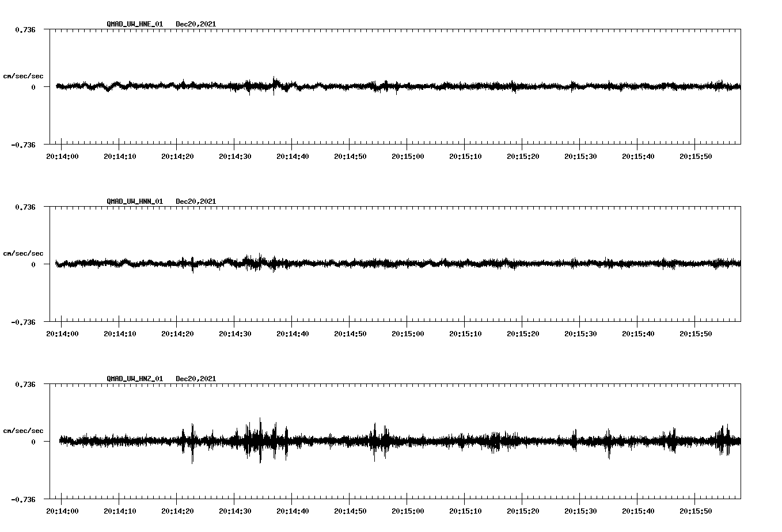This screenshot has width=782, height=532.
Task: Click the 0.736 upper limit on HNE plot
Action: coord(25,29)
